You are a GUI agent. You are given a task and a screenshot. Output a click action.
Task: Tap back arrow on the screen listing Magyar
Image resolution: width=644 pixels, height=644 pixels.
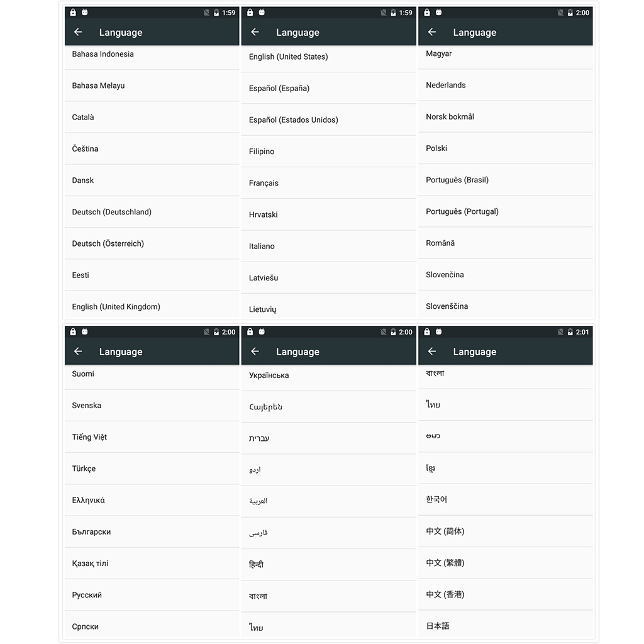click(432, 32)
